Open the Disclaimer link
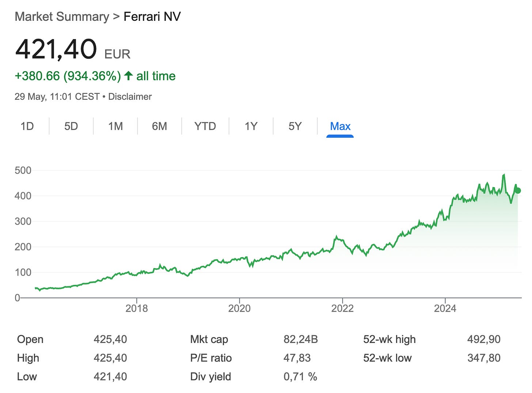Viewport: 532px width, 393px height. tap(130, 97)
